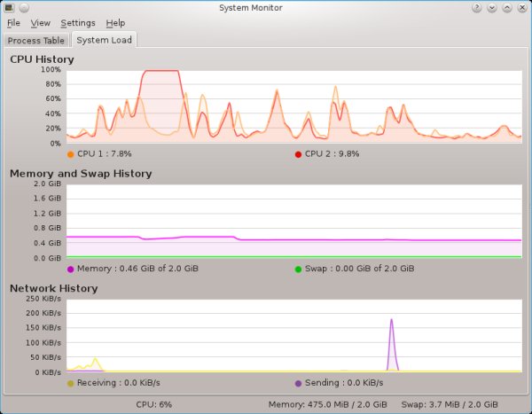This screenshot has width=532, height=414.
Task: Click the CPU 1 : 7.8% label
Action: click(104, 153)
